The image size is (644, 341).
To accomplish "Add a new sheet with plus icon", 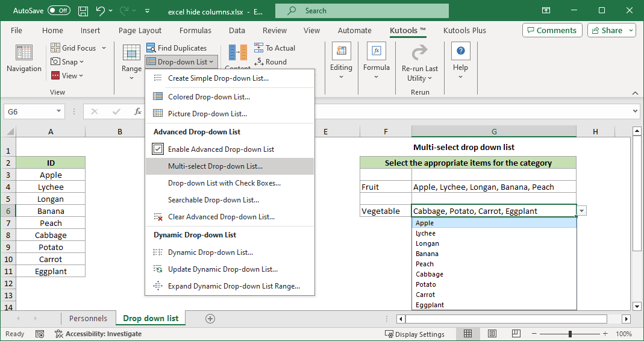I will (210, 318).
